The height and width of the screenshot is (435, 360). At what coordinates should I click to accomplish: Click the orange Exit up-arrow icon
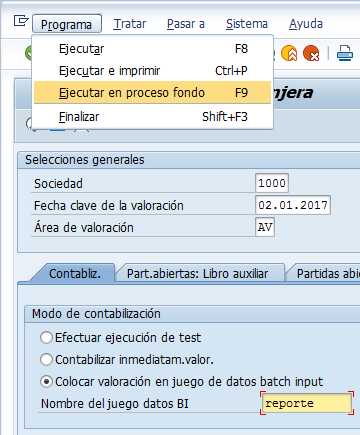289,53
